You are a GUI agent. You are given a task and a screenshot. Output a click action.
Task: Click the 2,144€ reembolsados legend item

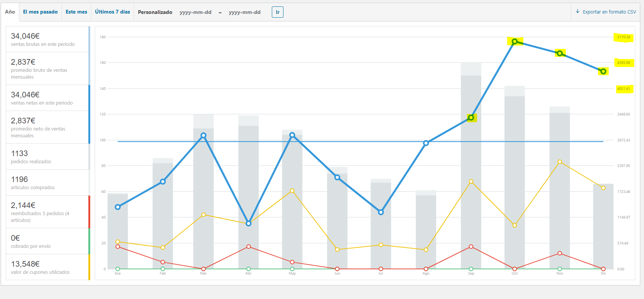point(47,212)
